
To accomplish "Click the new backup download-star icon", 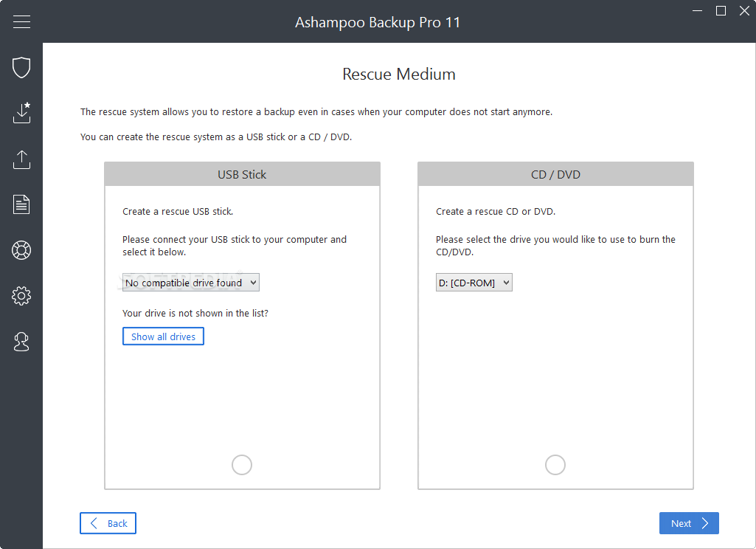I will [21, 112].
